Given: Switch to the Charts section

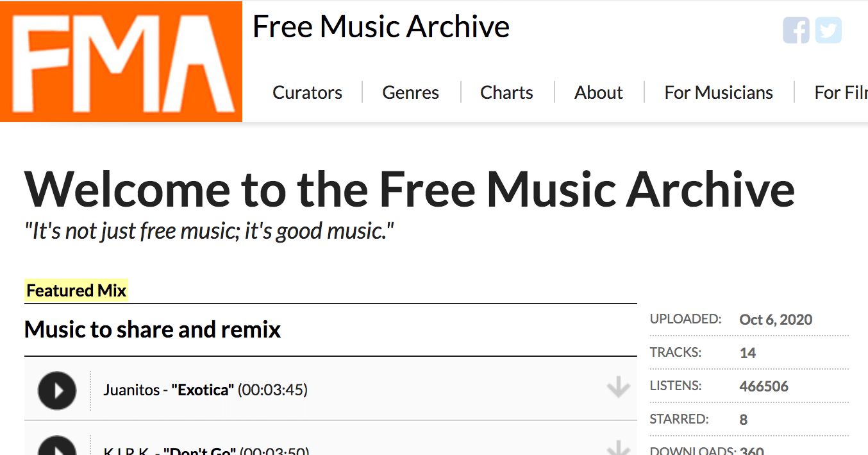Looking at the screenshot, I should coord(506,92).
